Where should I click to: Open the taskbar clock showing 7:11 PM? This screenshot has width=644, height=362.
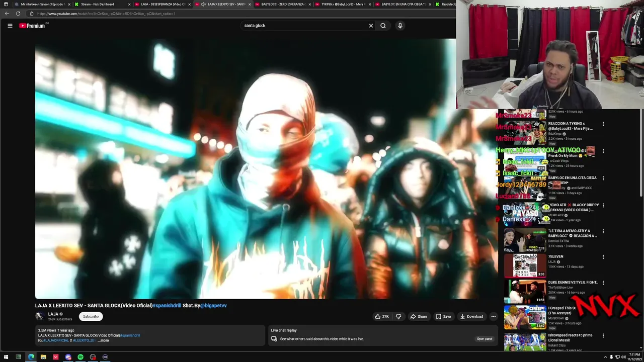pos(634,357)
